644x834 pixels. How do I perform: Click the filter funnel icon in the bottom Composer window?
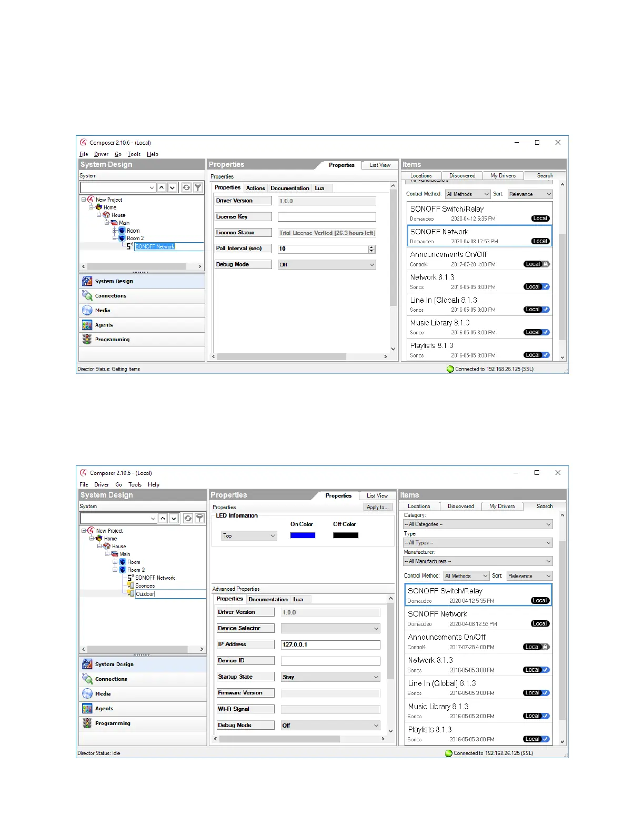199,518
